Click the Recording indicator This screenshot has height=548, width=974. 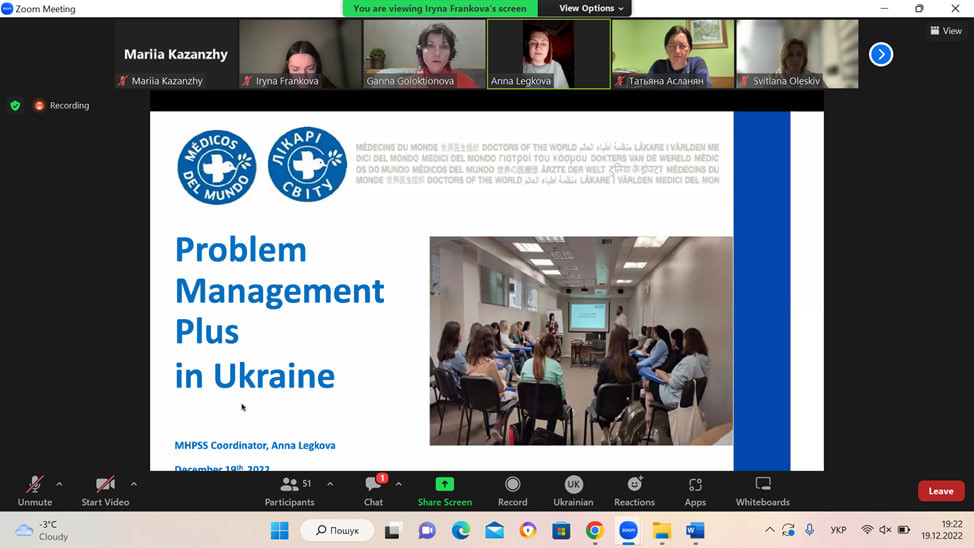click(61, 106)
